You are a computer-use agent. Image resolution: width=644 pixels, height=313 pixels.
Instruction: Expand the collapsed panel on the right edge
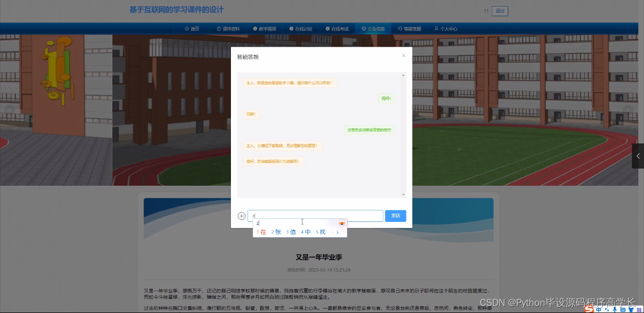tap(638, 156)
